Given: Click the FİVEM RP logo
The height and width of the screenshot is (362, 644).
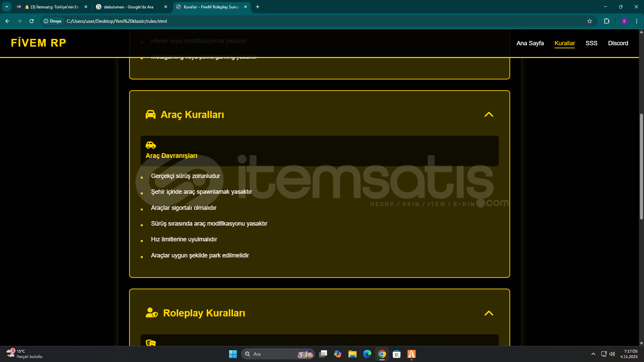Looking at the screenshot, I should coord(39,43).
